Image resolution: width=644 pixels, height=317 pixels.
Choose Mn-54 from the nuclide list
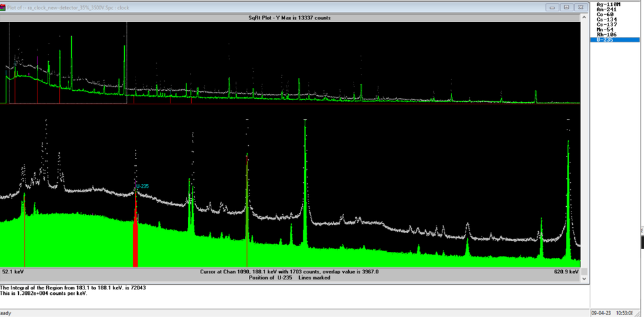pyautogui.click(x=604, y=30)
